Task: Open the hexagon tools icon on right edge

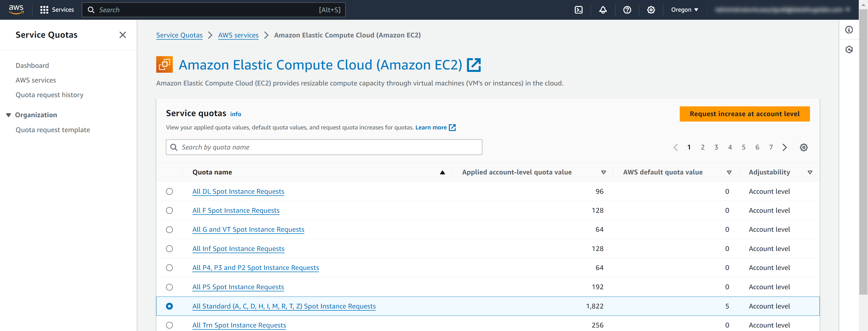Action: pyautogui.click(x=849, y=50)
